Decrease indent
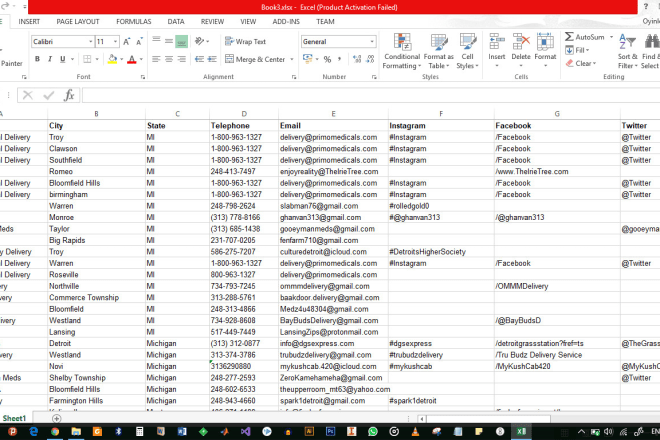Viewport: 660px width, 440px height. (199, 59)
